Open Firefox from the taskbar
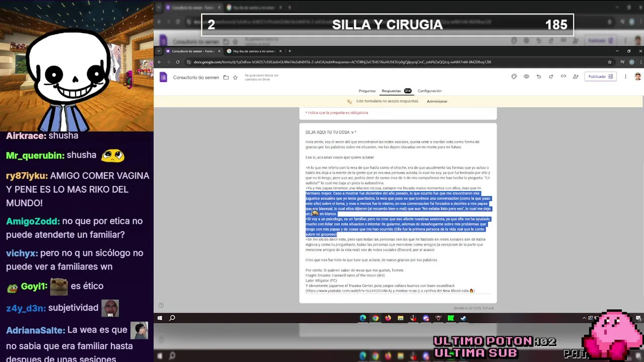Viewport: 644px width, 362px height. coord(388,318)
